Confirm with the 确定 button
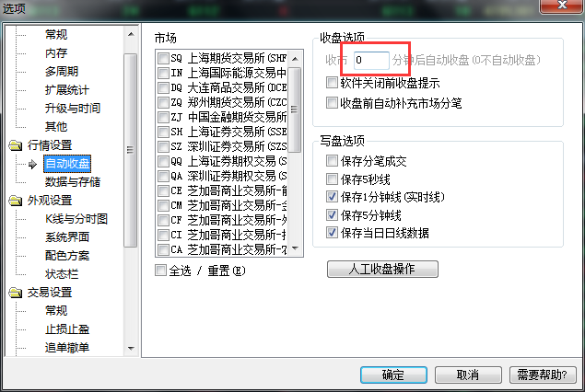585x392 pixels. [x=393, y=375]
